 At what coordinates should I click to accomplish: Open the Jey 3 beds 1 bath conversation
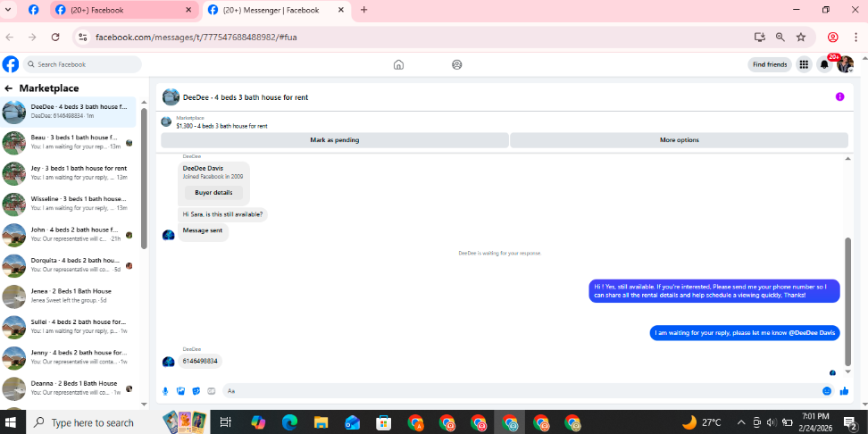pos(68,174)
